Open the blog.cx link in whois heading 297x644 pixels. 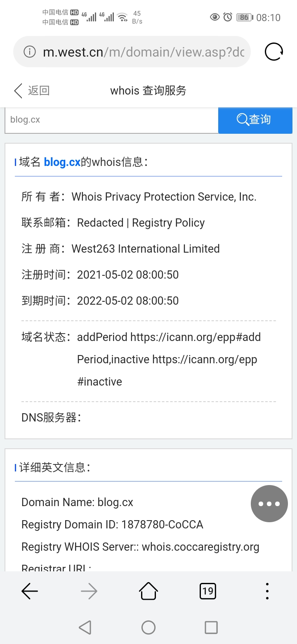pyautogui.click(x=62, y=162)
